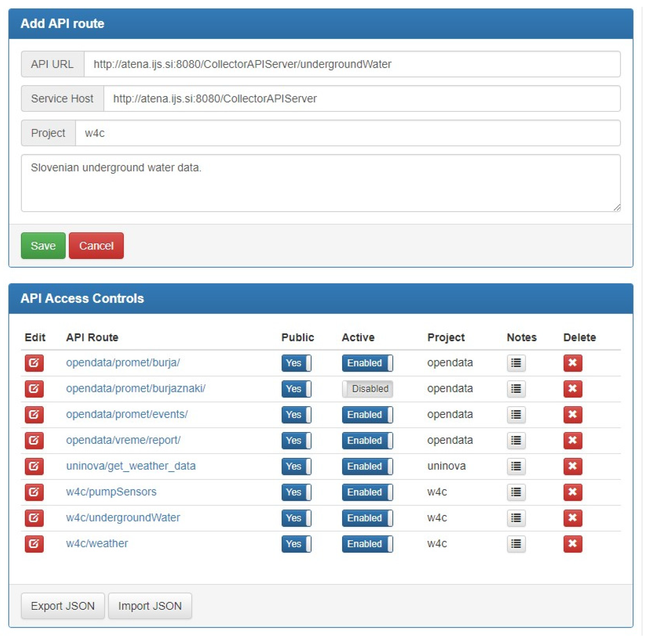Delete the w4c/pumpSensors route

[572, 492]
